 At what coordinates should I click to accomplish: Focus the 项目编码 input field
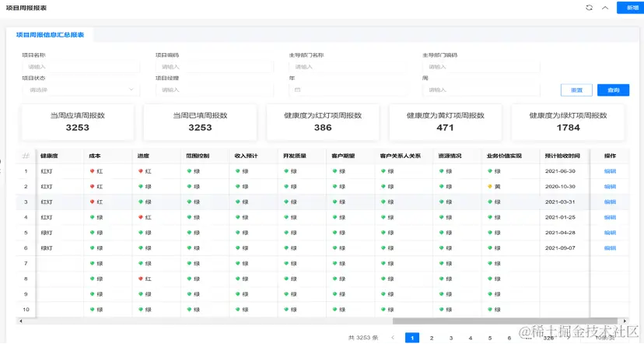point(215,67)
